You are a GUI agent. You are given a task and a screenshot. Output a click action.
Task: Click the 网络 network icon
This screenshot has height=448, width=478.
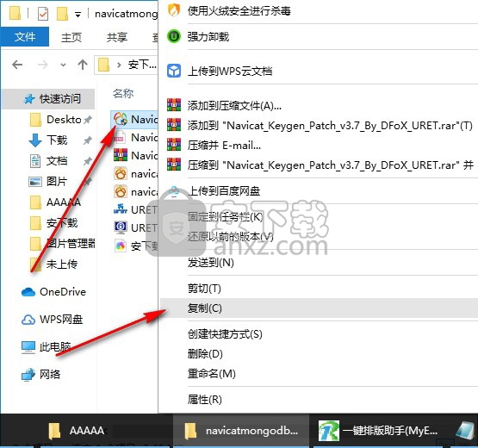pos(28,375)
